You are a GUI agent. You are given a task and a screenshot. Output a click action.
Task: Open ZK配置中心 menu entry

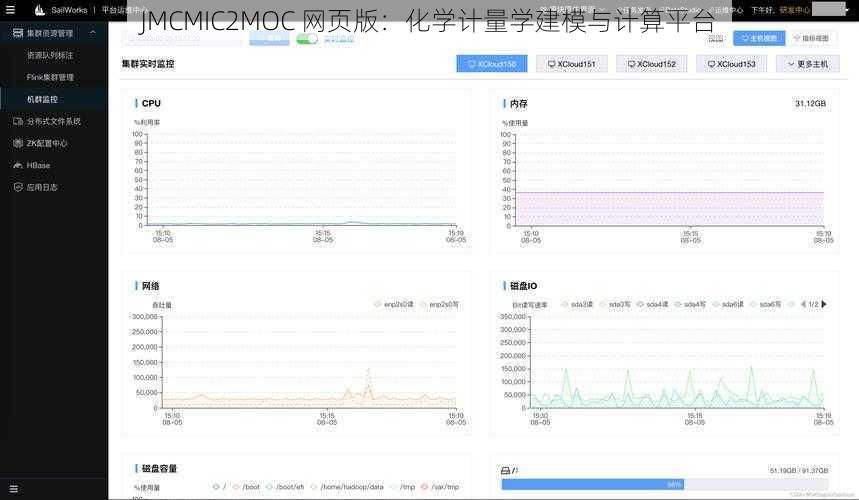click(47, 143)
